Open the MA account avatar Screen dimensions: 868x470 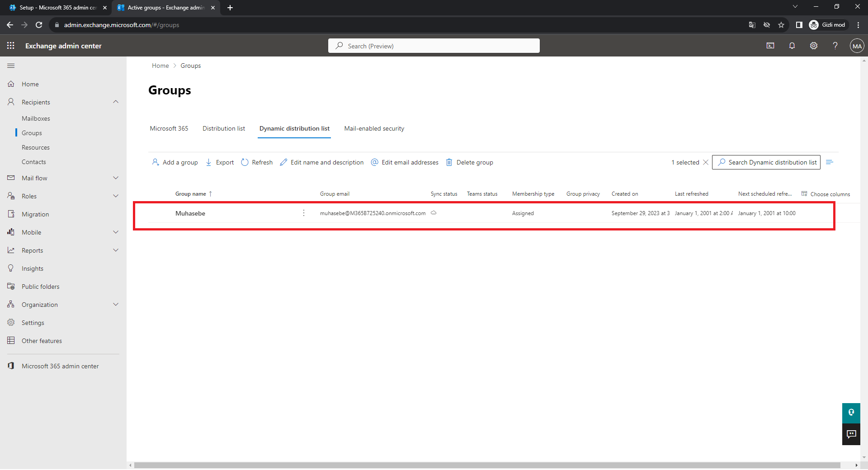857,46
